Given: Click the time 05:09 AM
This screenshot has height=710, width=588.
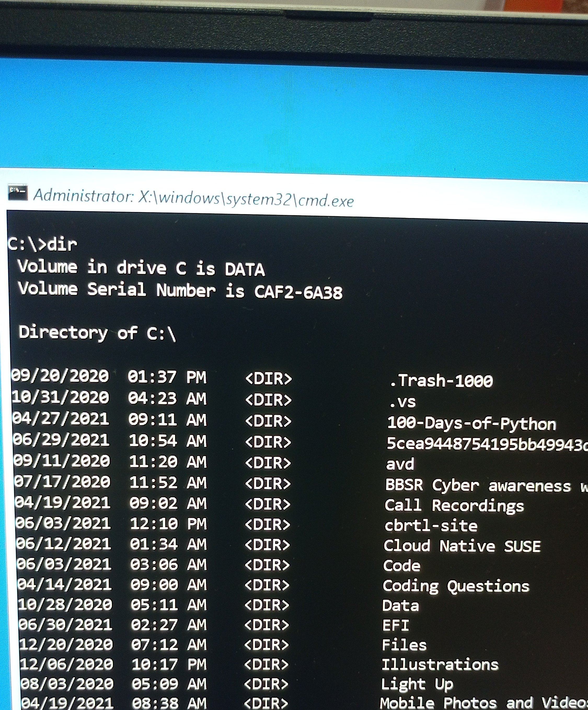Looking at the screenshot, I should 169,684.
